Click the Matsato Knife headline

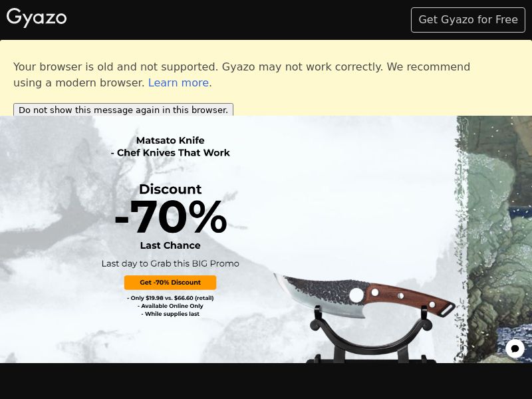point(170,140)
